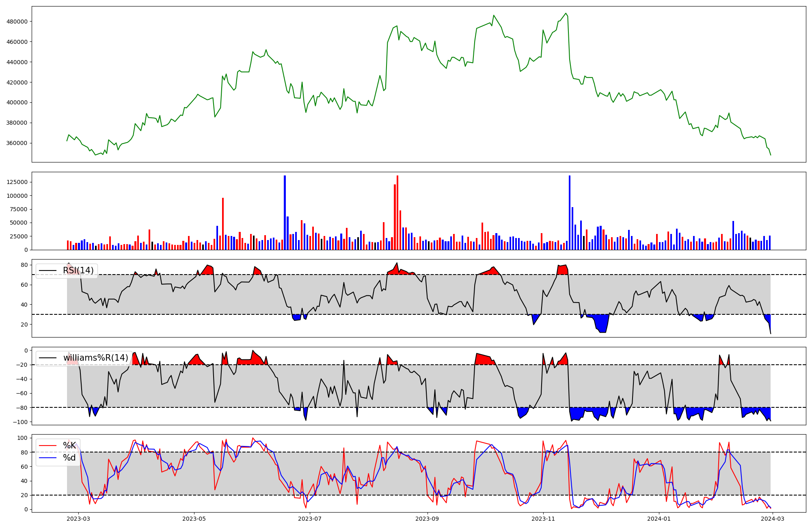Click the tall red volume bar in May 2023
This screenshot has width=812, height=528.
tap(223, 223)
